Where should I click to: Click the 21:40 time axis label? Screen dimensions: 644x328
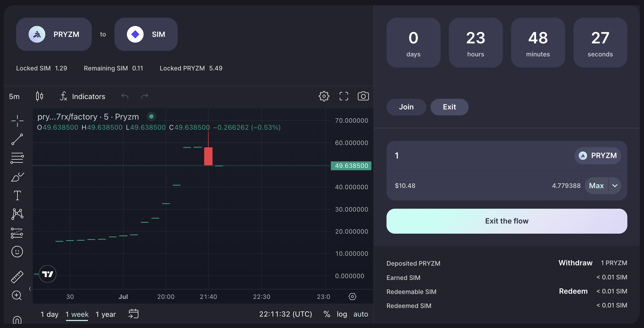click(208, 297)
